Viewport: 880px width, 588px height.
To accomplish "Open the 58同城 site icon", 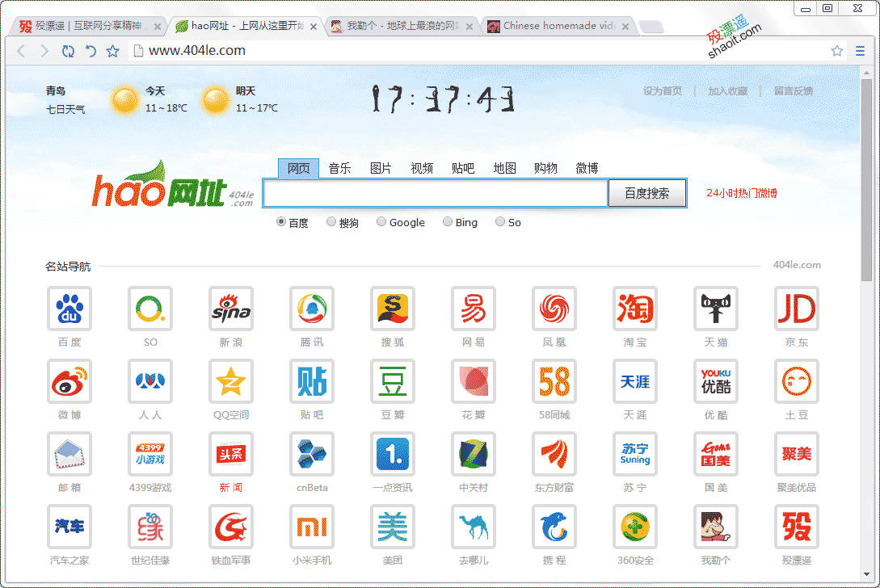I will tap(554, 381).
